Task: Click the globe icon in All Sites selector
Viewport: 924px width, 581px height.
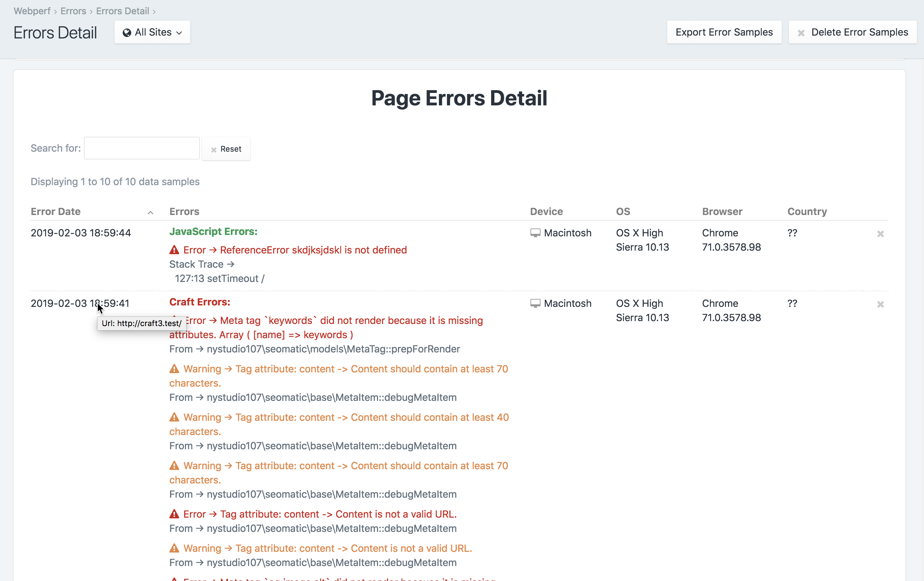Action: [128, 32]
